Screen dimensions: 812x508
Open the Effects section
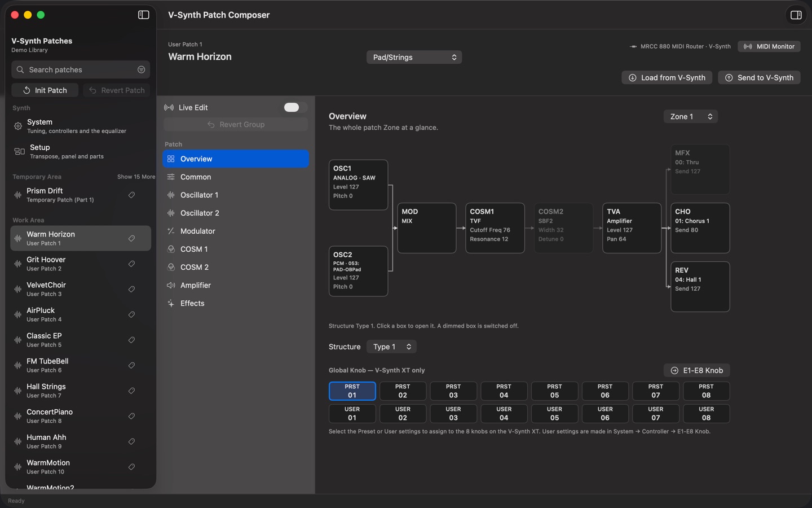[x=236, y=303]
